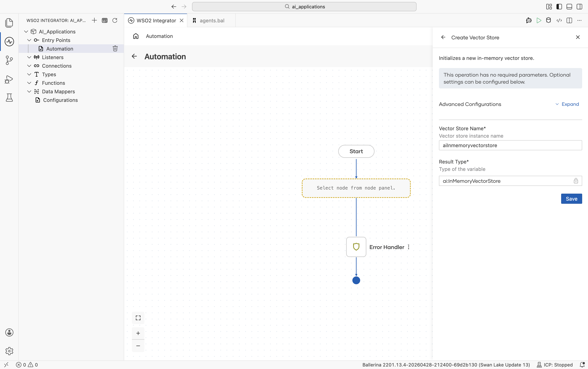Navigate forward in the title bar

(184, 7)
